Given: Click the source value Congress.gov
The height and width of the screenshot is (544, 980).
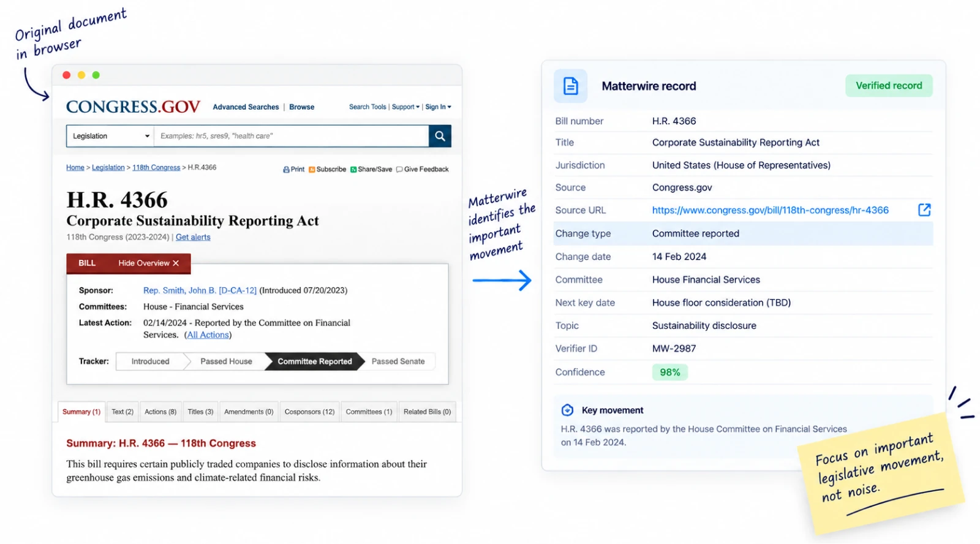Looking at the screenshot, I should point(682,188).
